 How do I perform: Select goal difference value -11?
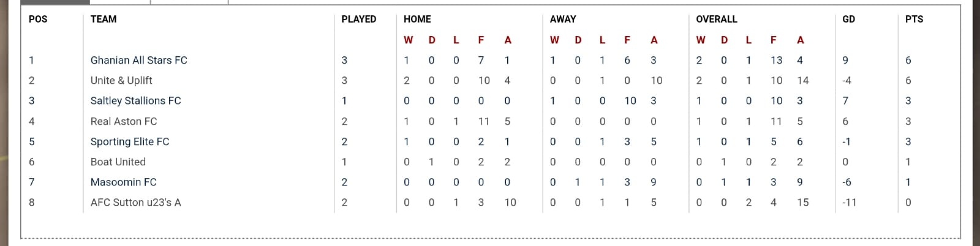[849, 202]
